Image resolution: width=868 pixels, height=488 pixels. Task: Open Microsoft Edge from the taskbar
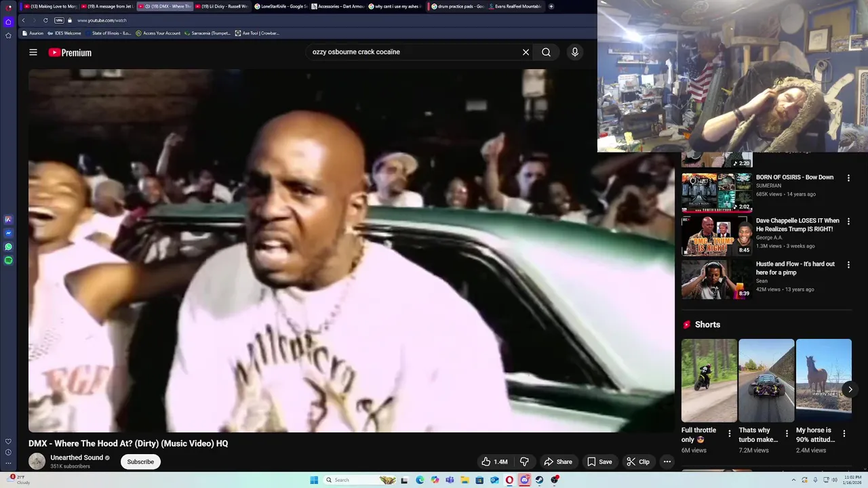click(420, 480)
